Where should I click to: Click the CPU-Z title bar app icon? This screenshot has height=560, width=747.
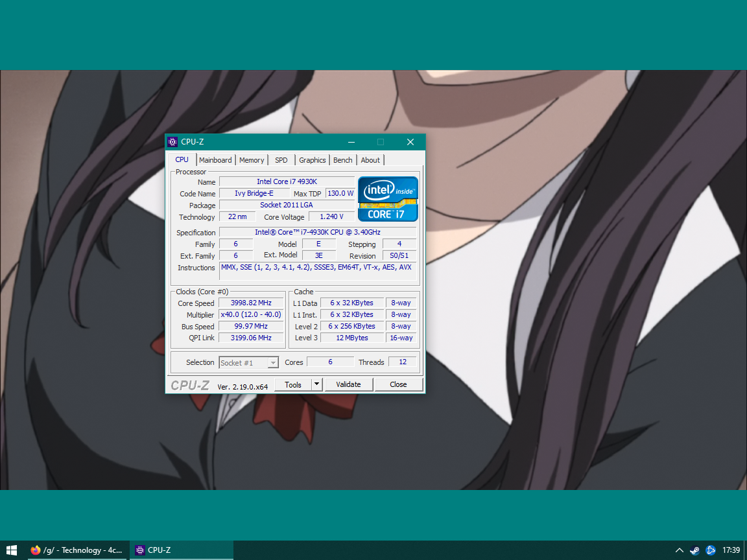click(x=172, y=142)
